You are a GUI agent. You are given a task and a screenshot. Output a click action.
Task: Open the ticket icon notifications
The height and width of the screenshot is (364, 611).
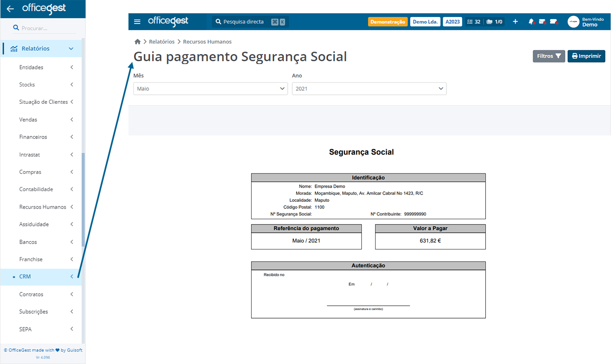tap(554, 21)
